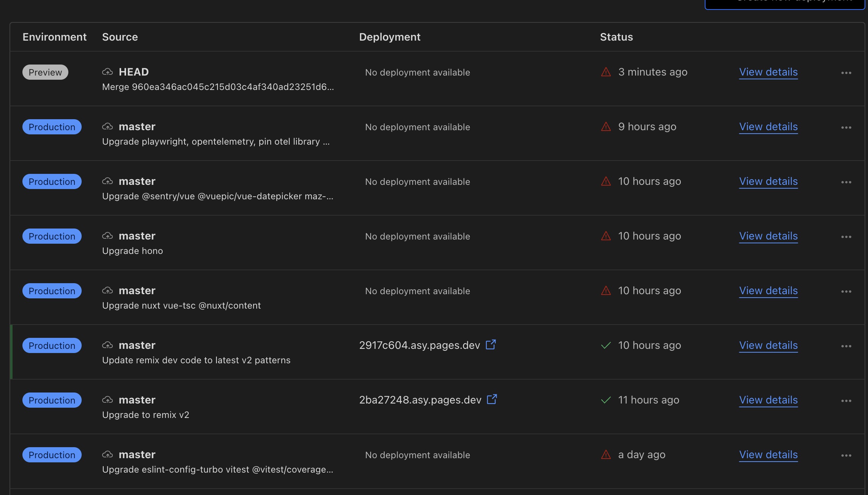The image size is (868, 495).
Task: Open actions menu for eslint-config-turbo deployment row
Action: click(x=846, y=456)
